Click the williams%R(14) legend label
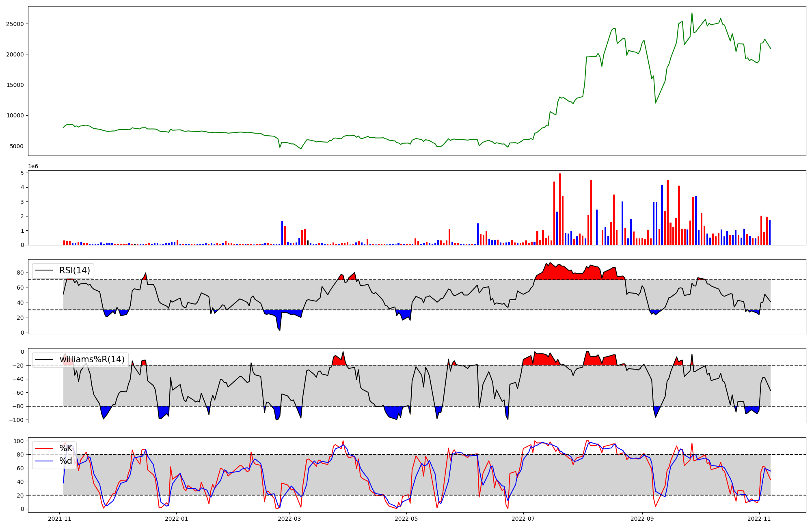Viewport: 812px width, 528px height. [92, 359]
